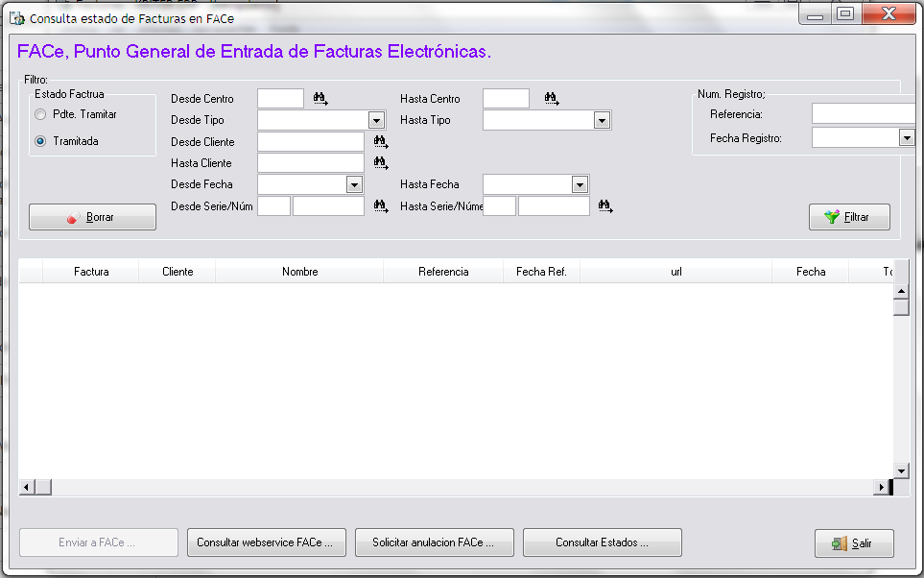The height and width of the screenshot is (578, 924).
Task: Click the Salir button
Action: pos(854,543)
